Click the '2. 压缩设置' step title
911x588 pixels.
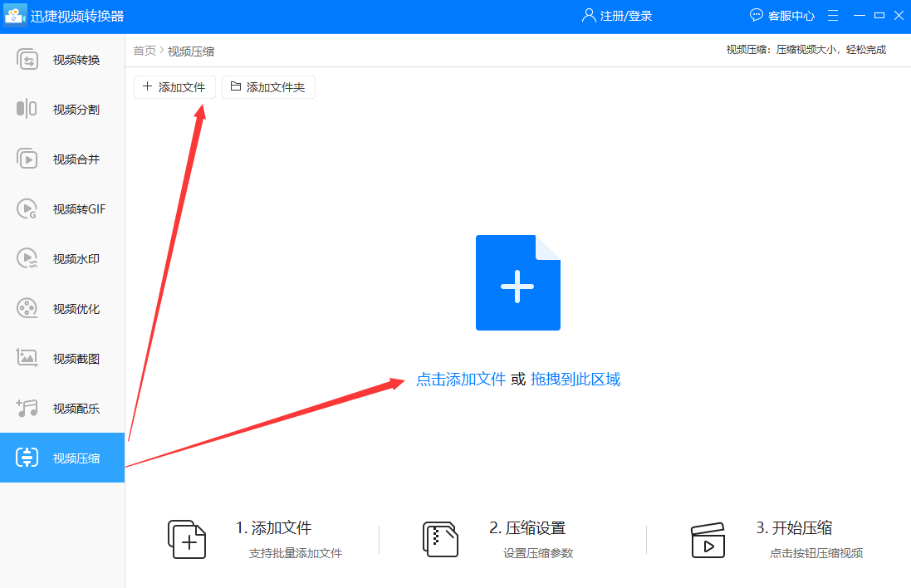[527, 527]
